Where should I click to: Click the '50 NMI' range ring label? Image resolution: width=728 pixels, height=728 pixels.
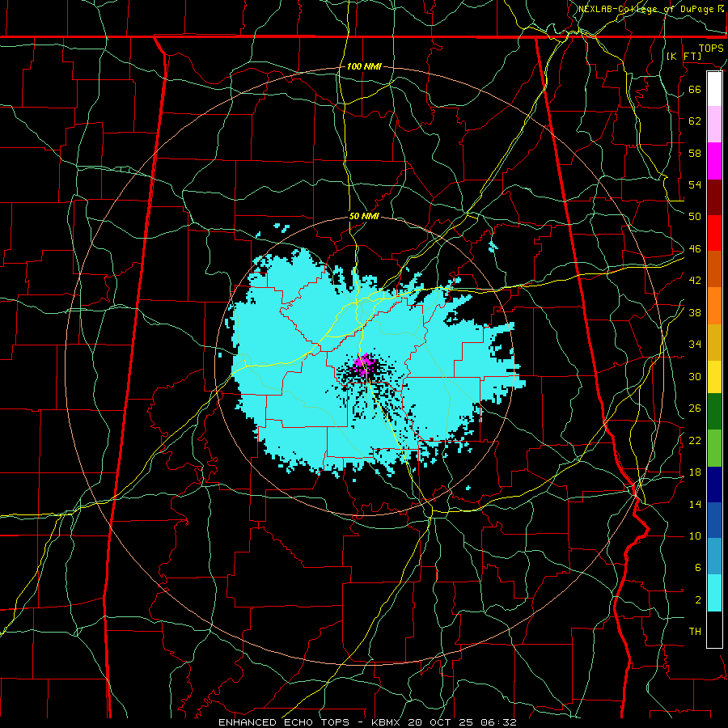(364, 216)
